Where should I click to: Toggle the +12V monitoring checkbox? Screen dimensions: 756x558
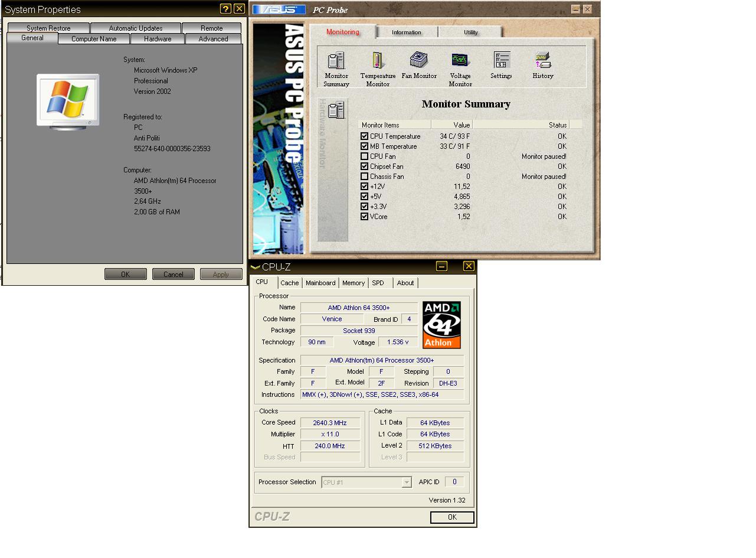point(364,187)
